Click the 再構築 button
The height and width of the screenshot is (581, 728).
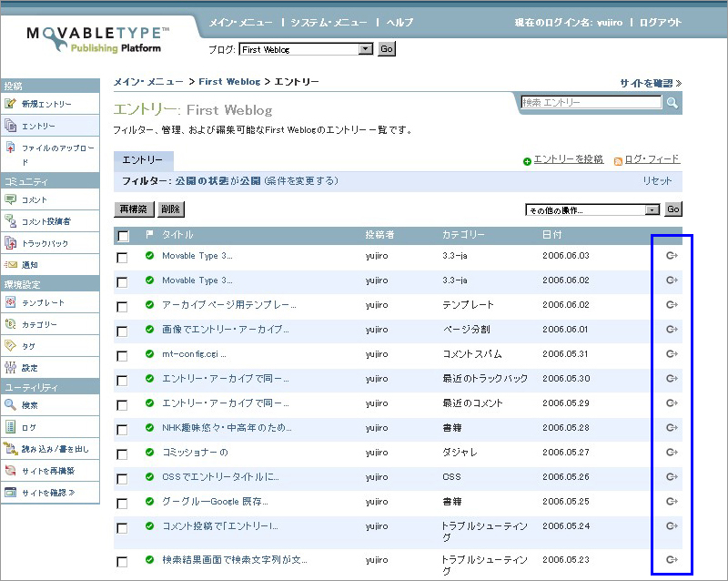134,209
